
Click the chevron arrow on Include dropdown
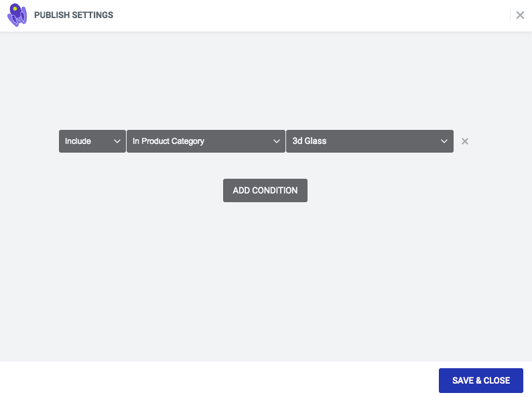(117, 141)
